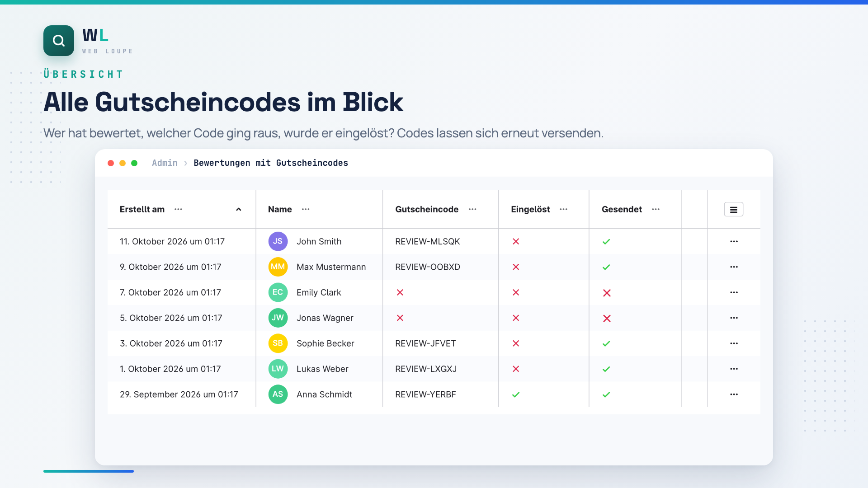
Task: Sort by the Eingelöst column header
Action: 530,209
